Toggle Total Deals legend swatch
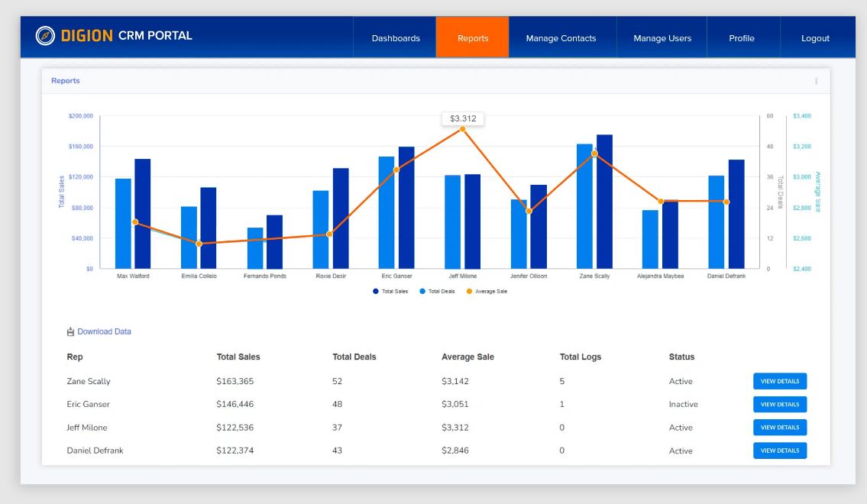This screenshot has width=867, height=504. pyautogui.click(x=422, y=291)
